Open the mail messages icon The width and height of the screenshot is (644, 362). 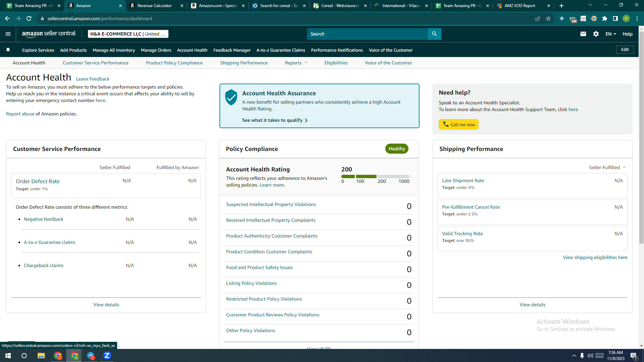click(x=583, y=34)
